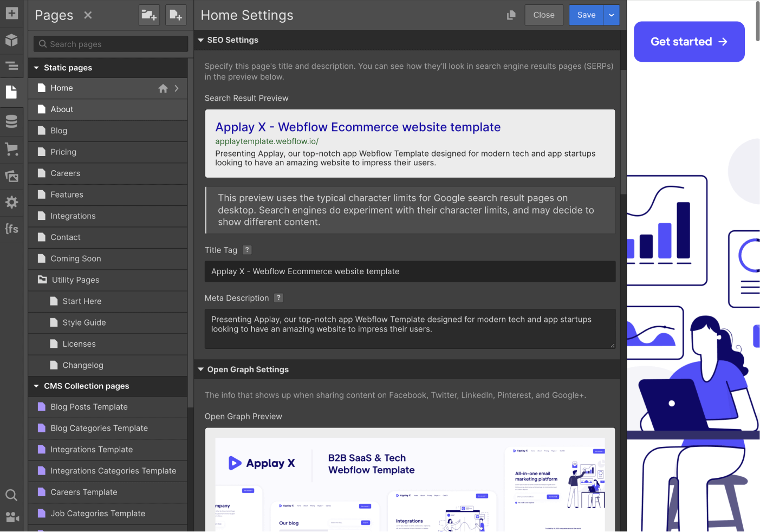The image size is (760, 532).
Task: Select the Blog page
Action: 108,131
